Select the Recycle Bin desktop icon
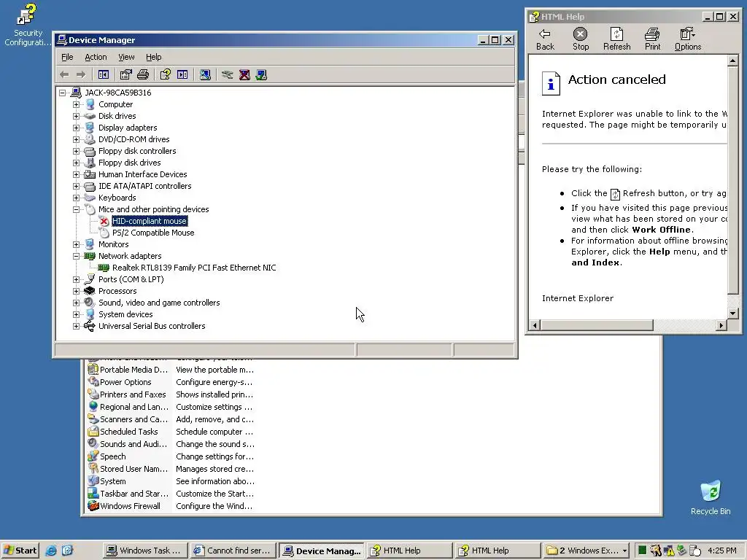The height and width of the screenshot is (560, 747). click(711, 497)
